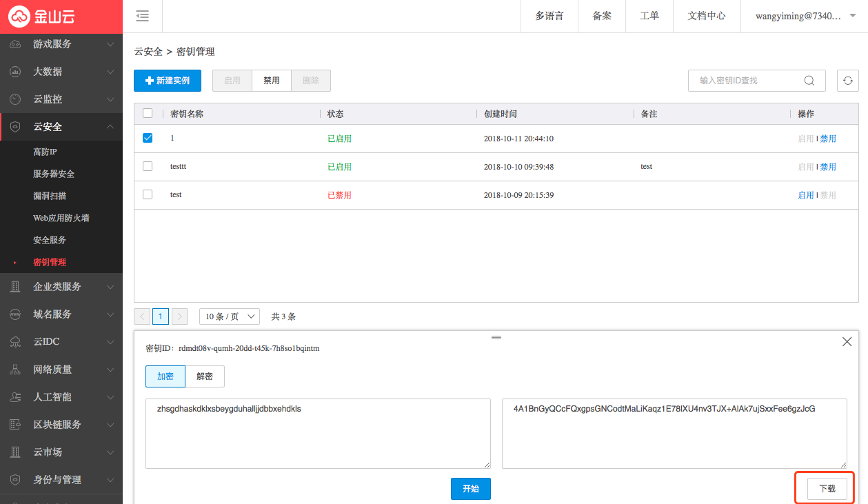Viewport: 868px width, 504px height.
Task: Click the 下载 download button
Action: (x=827, y=488)
